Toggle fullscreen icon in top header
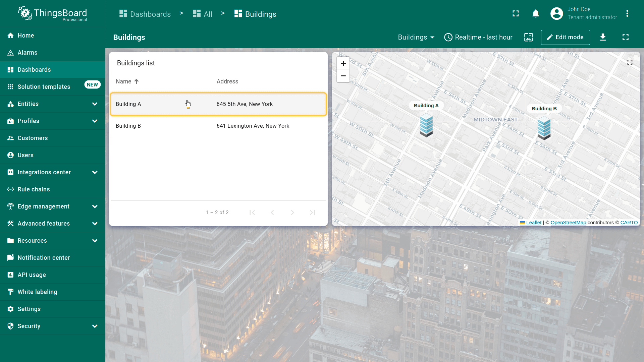Image resolution: width=644 pixels, height=362 pixels. [516, 14]
